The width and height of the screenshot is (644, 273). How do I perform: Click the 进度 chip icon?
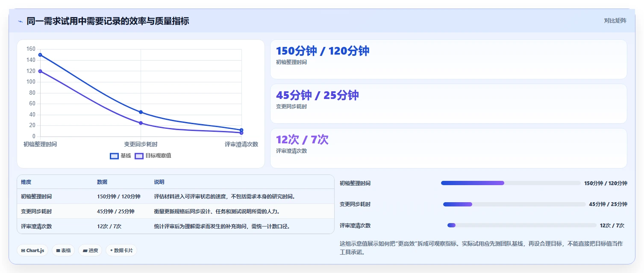coord(85,251)
